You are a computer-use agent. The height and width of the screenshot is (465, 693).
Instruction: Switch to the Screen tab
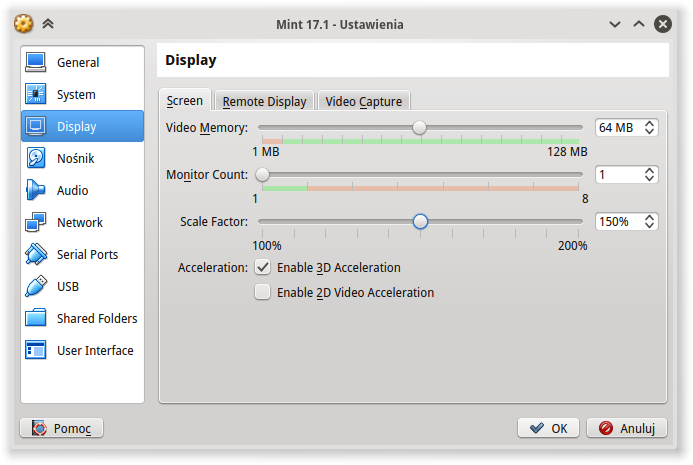click(185, 100)
